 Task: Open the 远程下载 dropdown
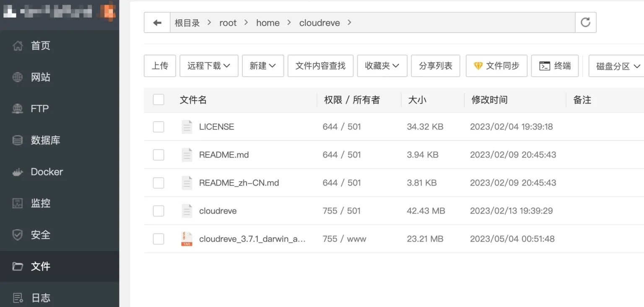[209, 66]
